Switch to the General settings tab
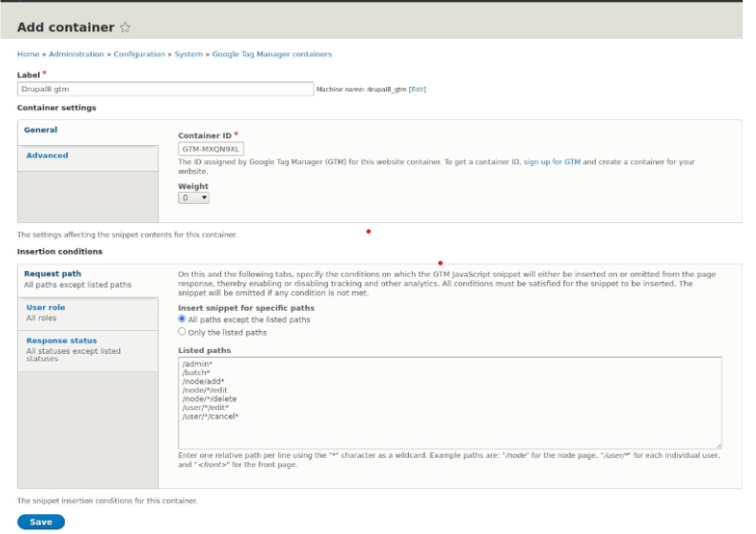The width and height of the screenshot is (756, 534). pos(41,131)
